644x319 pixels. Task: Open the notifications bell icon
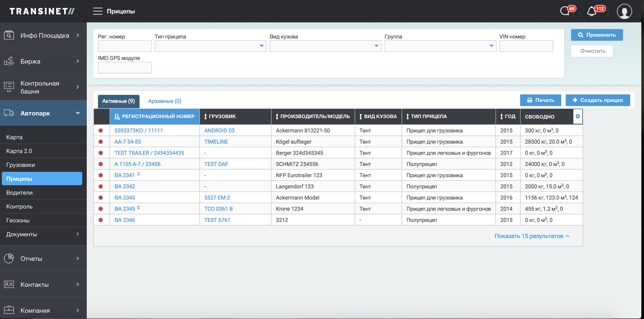pos(592,11)
